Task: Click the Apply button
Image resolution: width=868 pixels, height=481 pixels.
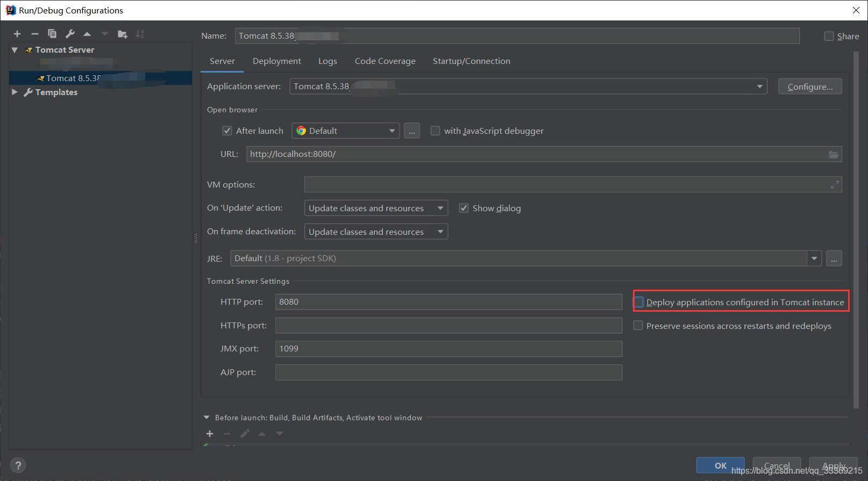Action: [834, 465]
